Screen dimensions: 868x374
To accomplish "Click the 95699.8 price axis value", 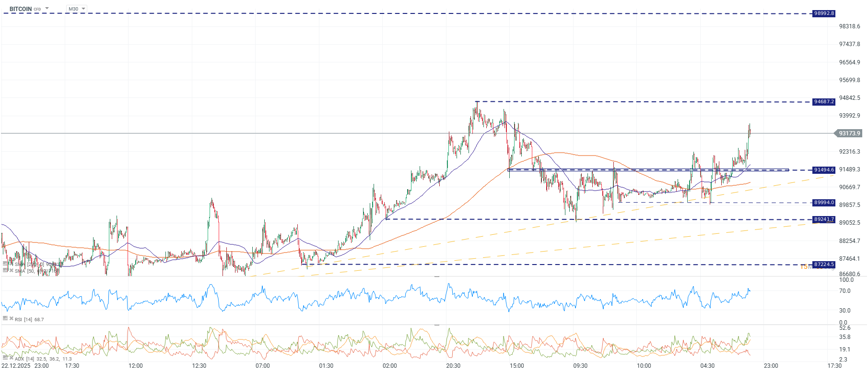I will (849, 80).
